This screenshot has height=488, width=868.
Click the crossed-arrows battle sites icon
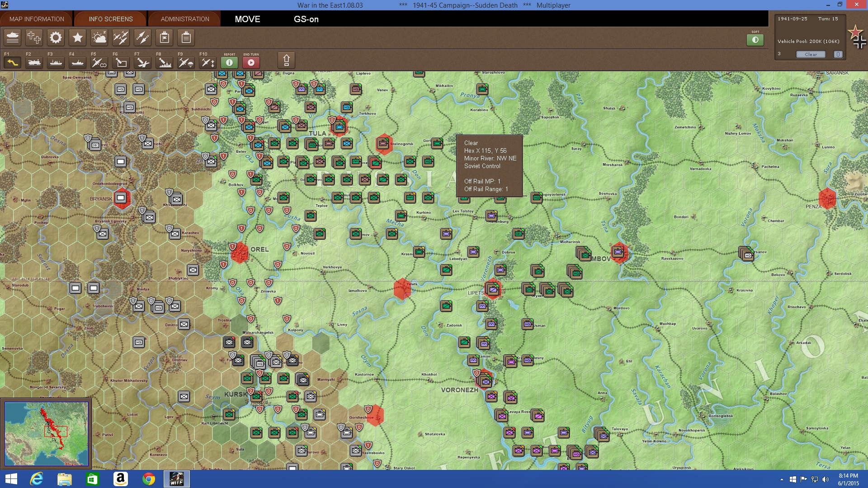pos(142,38)
